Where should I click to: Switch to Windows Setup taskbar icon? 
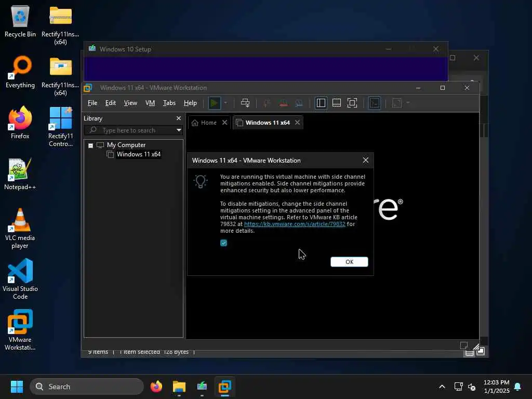coord(202,387)
